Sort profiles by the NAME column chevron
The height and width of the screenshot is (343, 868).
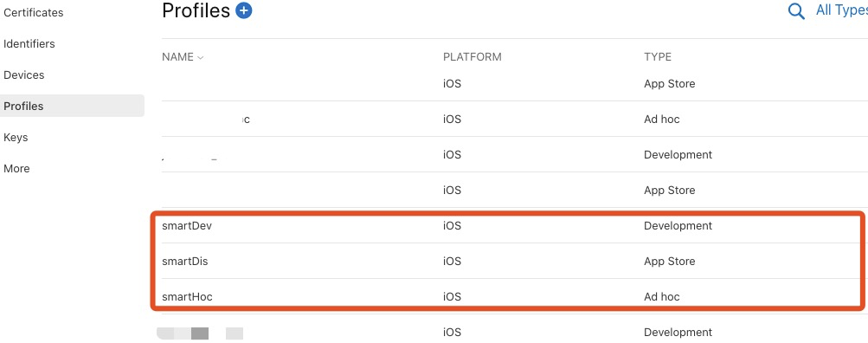pyautogui.click(x=201, y=58)
